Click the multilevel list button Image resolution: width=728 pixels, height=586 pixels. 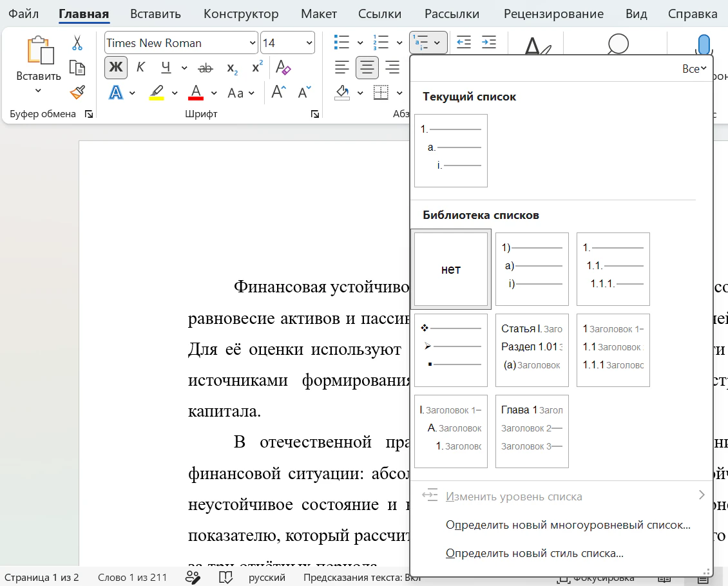tap(428, 43)
